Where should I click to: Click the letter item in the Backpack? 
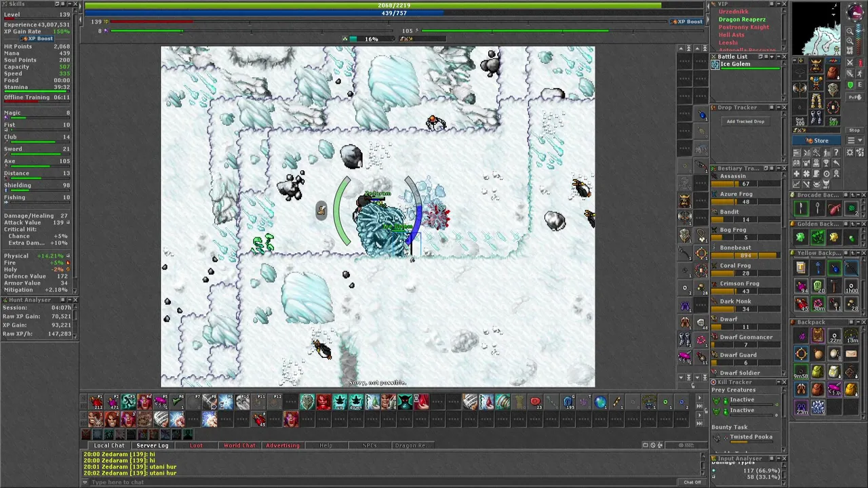[x=851, y=354]
